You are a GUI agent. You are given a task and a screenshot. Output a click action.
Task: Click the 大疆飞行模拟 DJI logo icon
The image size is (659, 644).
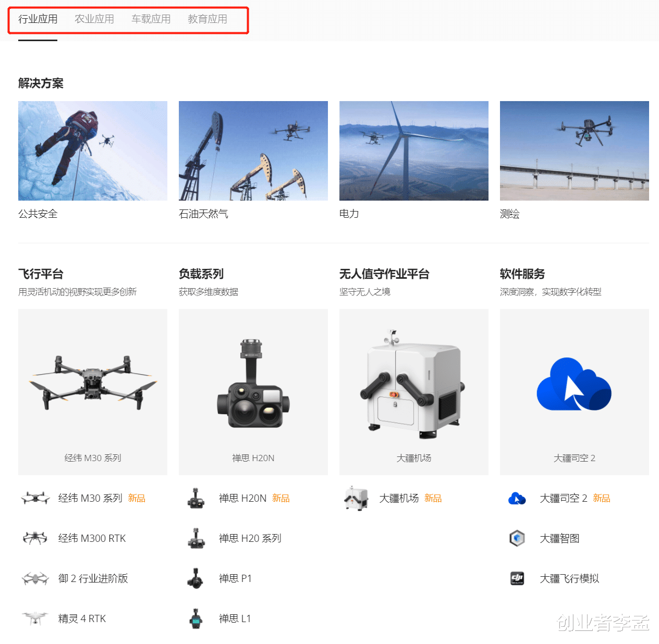click(x=517, y=578)
